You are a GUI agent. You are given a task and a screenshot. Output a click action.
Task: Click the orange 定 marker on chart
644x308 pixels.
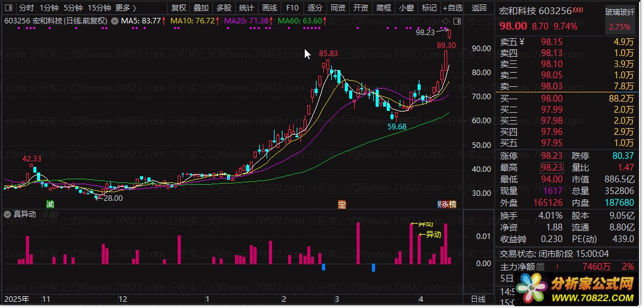pyautogui.click(x=342, y=205)
